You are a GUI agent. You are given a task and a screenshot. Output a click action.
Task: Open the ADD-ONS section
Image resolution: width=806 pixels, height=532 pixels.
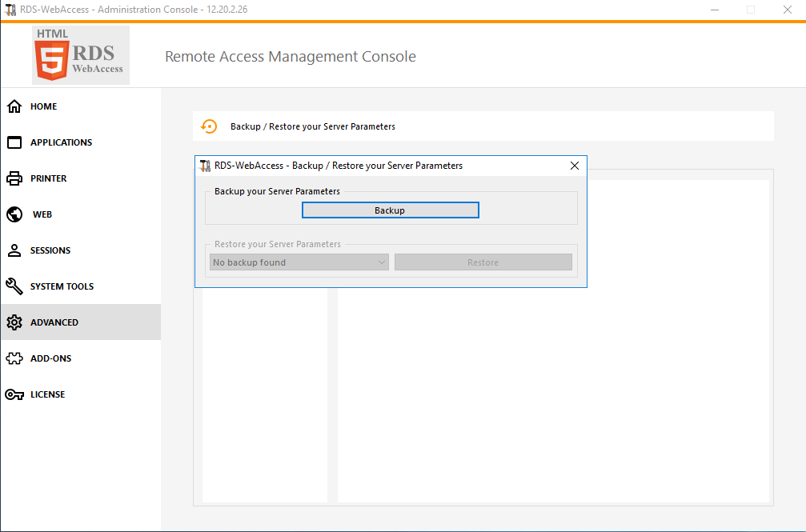(51, 358)
